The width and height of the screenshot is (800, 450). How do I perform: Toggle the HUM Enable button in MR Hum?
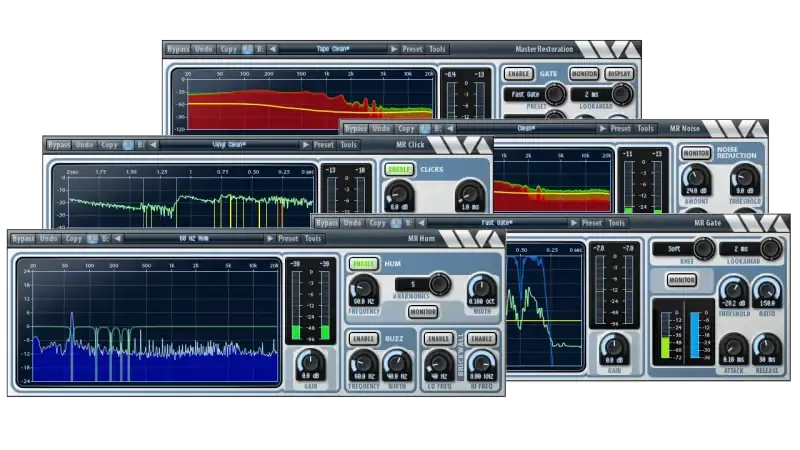click(x=364, y=264)
